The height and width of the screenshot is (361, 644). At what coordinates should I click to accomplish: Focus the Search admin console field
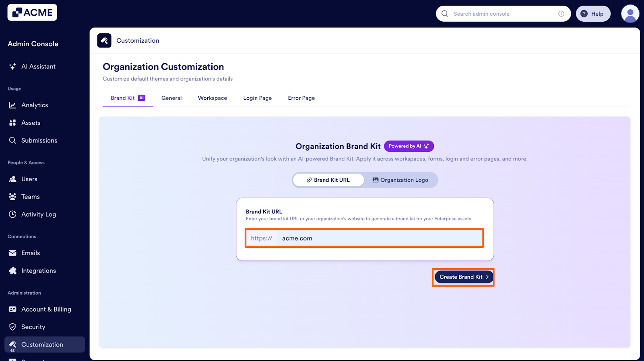coord(503,14)
